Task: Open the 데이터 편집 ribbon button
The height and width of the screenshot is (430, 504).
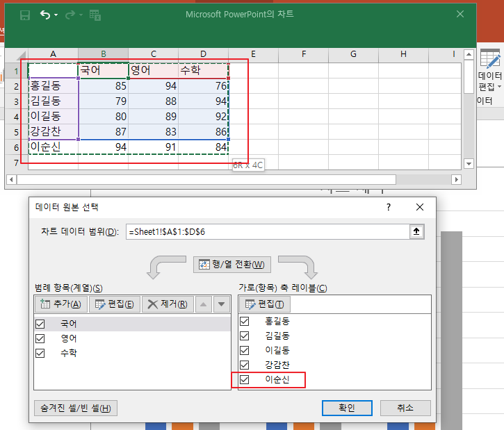Action: (489, 71)
